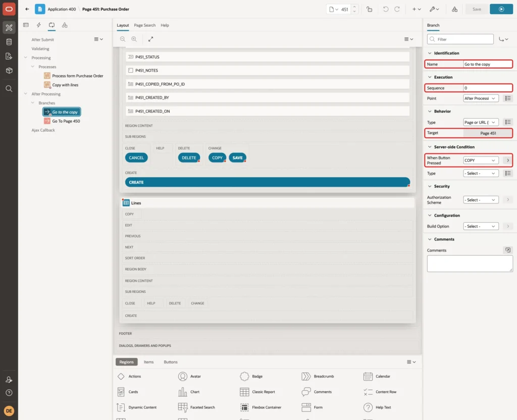Click the sidebar search magnifier icon

click(9, 89)
